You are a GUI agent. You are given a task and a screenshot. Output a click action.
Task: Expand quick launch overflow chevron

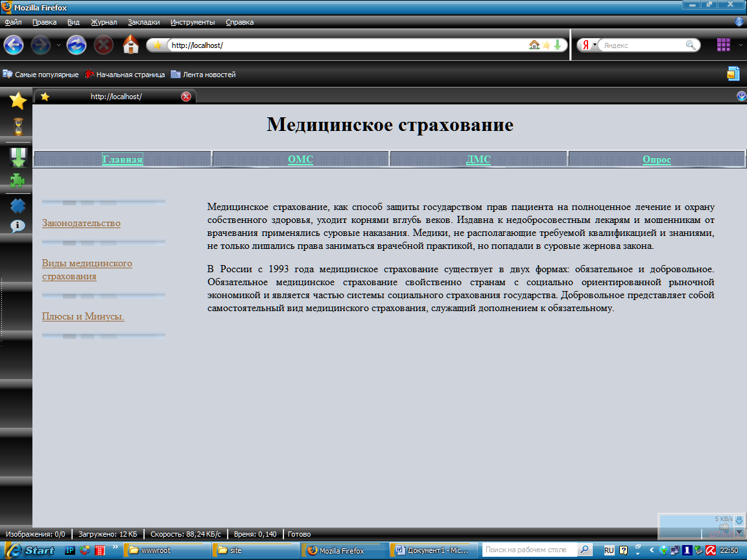[115, 547]
